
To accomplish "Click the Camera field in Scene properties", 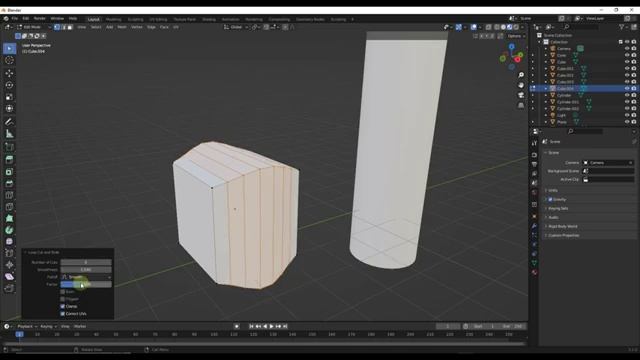I will click(608, 163).
